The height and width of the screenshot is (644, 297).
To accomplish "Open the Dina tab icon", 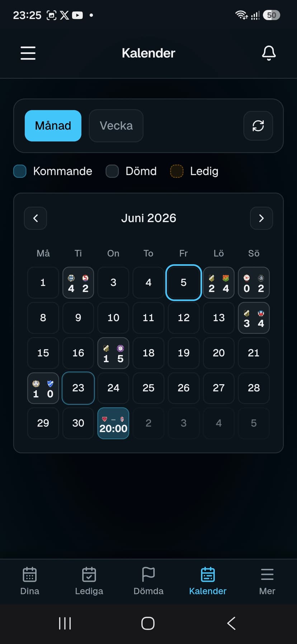I will tap(30, 574).
